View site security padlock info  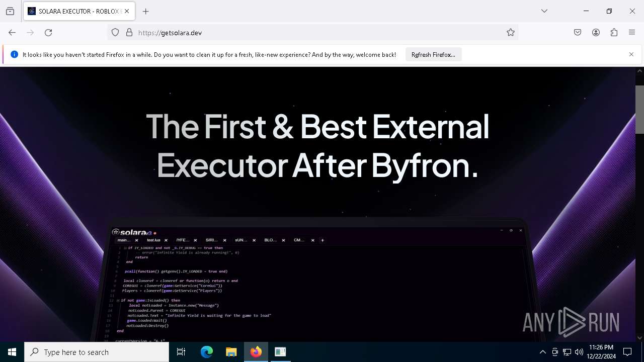pos(129,33)
